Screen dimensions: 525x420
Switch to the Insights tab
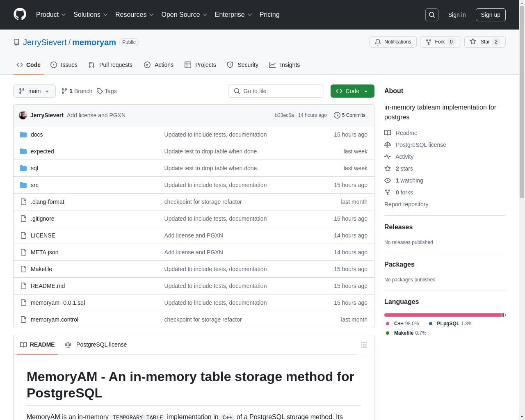pyautogui.click(x=285, y=65)
